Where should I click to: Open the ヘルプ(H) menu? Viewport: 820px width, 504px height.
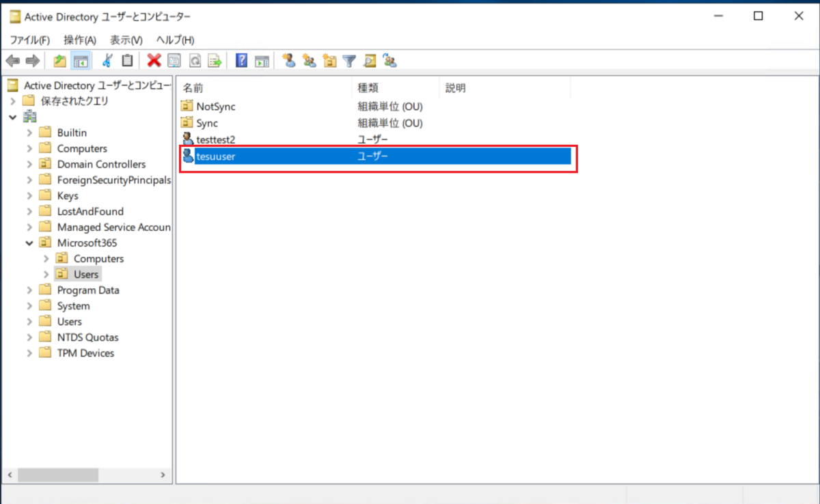pyautogui.click(x=175, y=40)
